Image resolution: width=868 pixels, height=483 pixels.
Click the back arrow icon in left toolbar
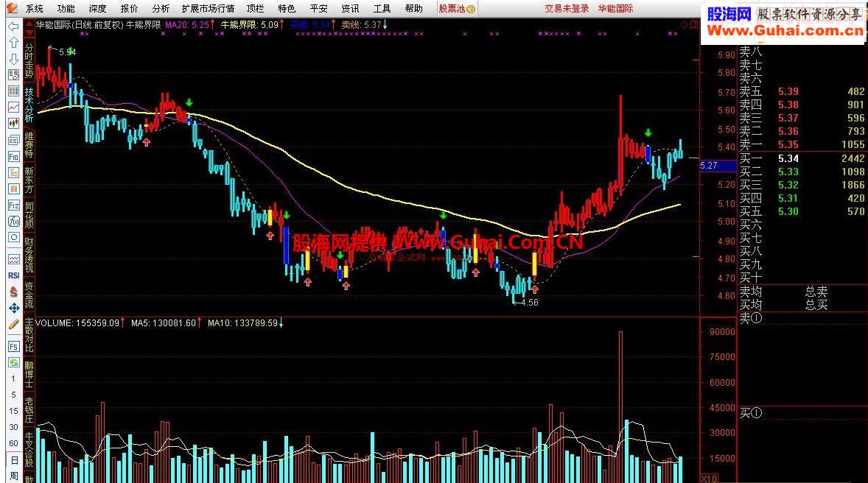tap(13, 26)
